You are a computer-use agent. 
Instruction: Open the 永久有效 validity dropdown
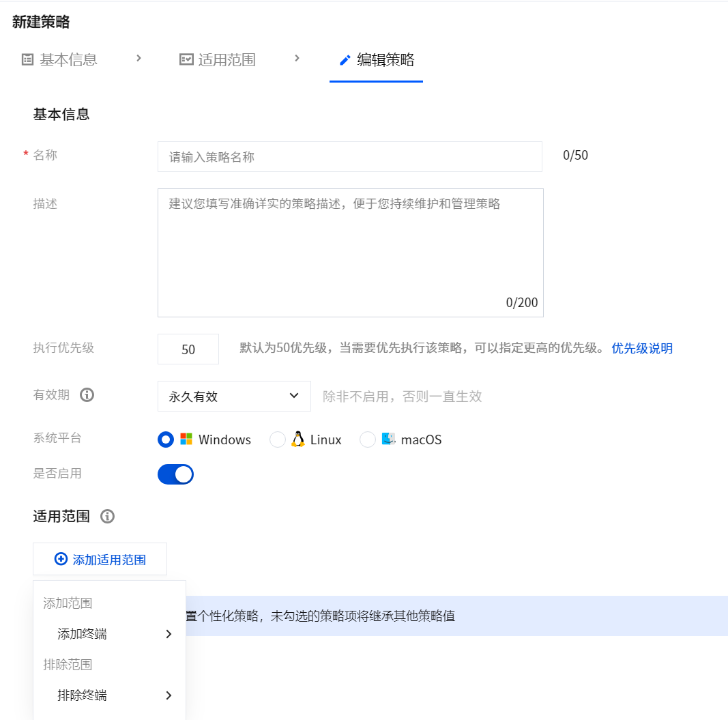pos(234,397)
